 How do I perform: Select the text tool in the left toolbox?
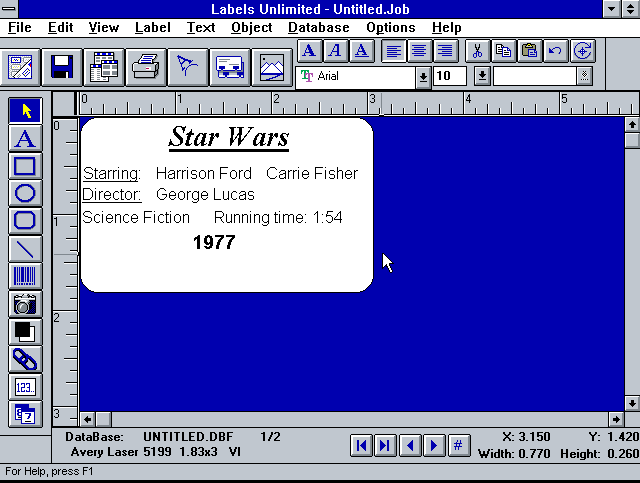coord(25,138)
